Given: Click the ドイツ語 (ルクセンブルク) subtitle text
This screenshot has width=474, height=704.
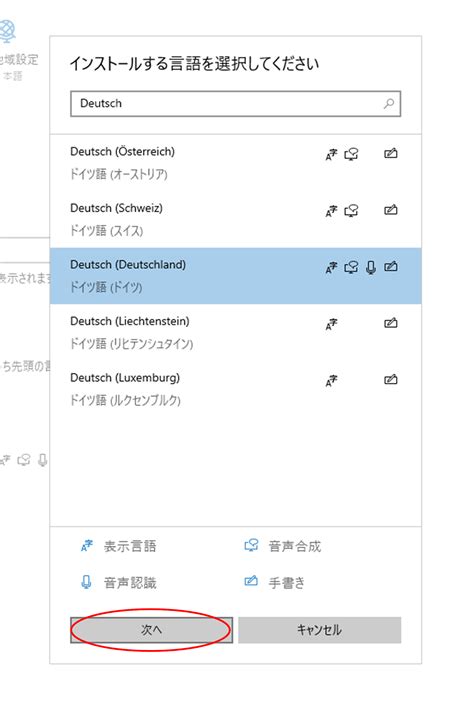Looking at the screenshot, I should 125,400.
